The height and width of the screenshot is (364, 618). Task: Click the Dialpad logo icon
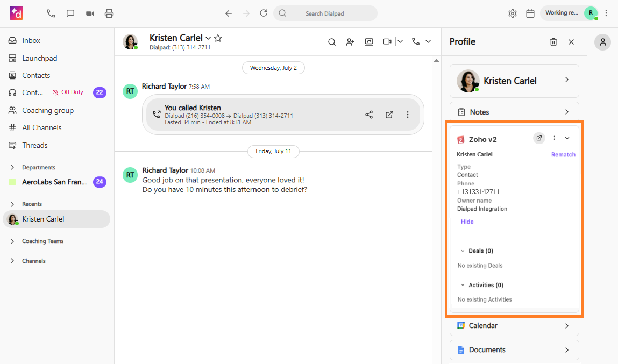pos(16,13)
